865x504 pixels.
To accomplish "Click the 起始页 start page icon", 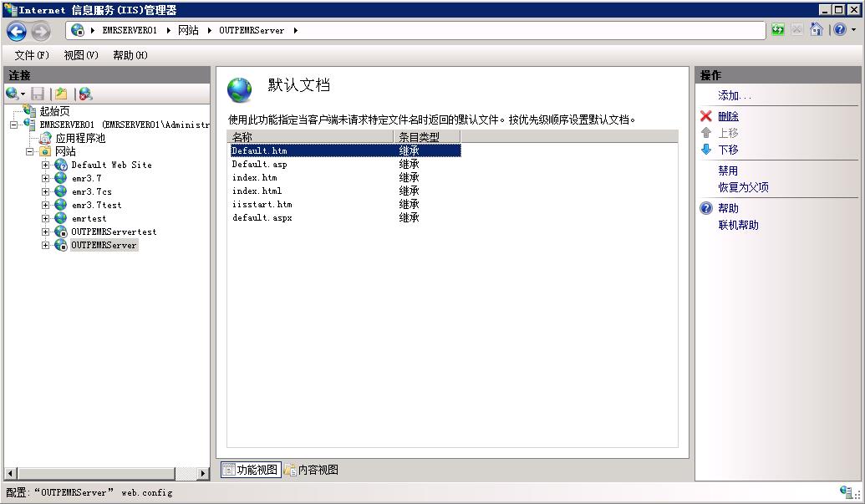I will point(30,111).
